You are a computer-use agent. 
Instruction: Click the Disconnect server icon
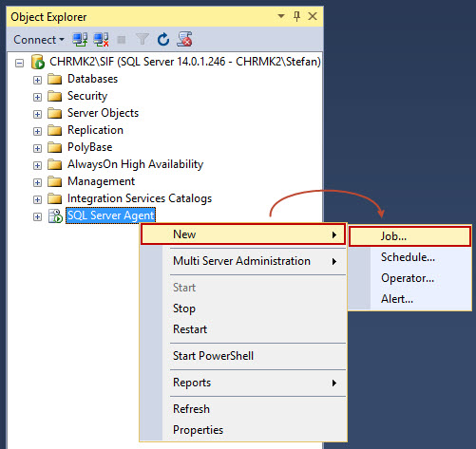pos(101,40)
